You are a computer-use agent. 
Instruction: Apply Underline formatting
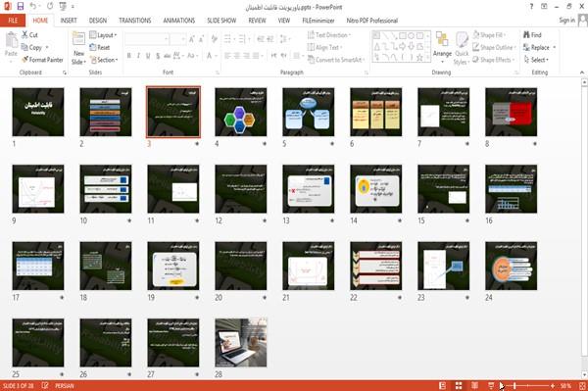[148, 56]
